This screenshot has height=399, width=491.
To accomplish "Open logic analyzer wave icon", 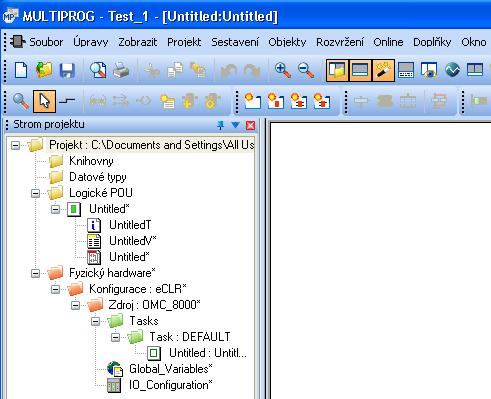I will (x=452, y=70).
